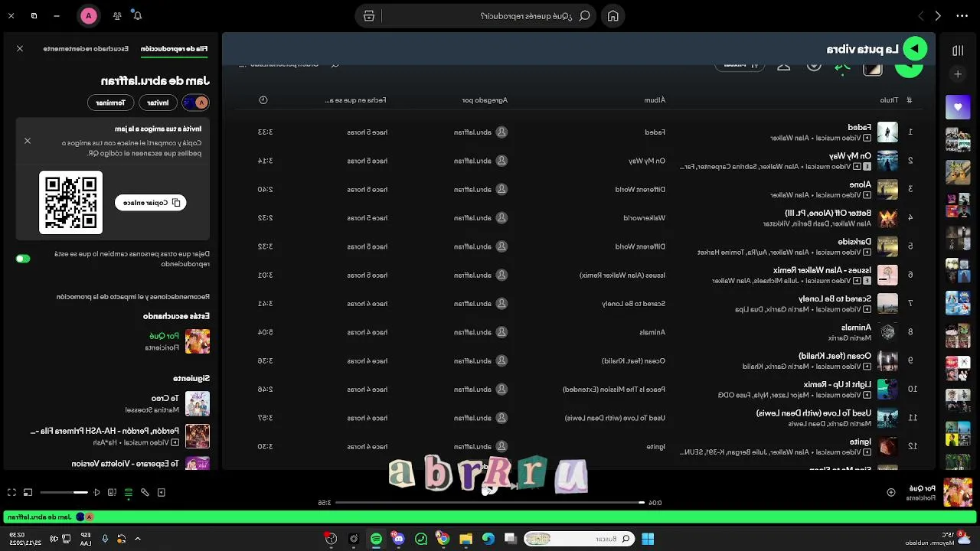980x551 pixels.
Task: Select 'Scared to Be Lonely' track title
Action: click(x=835, y=298)
